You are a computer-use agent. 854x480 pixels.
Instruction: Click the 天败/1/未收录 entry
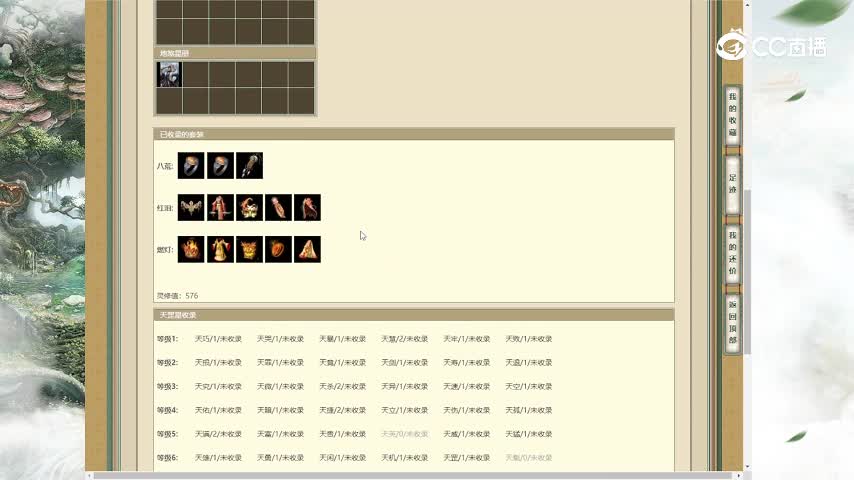point(528,339)
